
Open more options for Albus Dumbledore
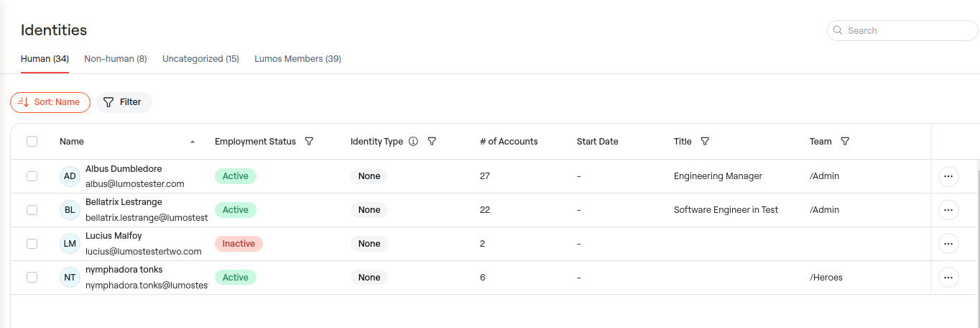[x=948, y=176]
